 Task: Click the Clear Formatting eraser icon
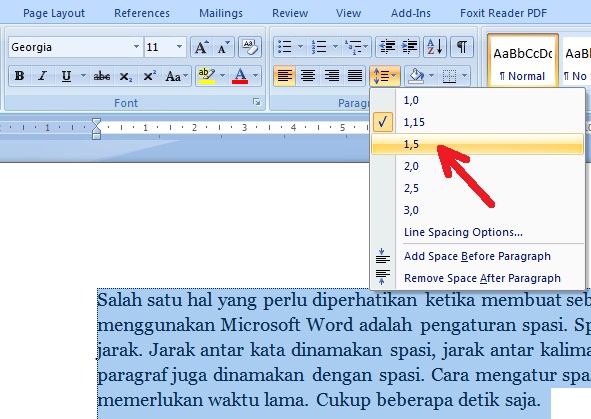coord(250,47)
